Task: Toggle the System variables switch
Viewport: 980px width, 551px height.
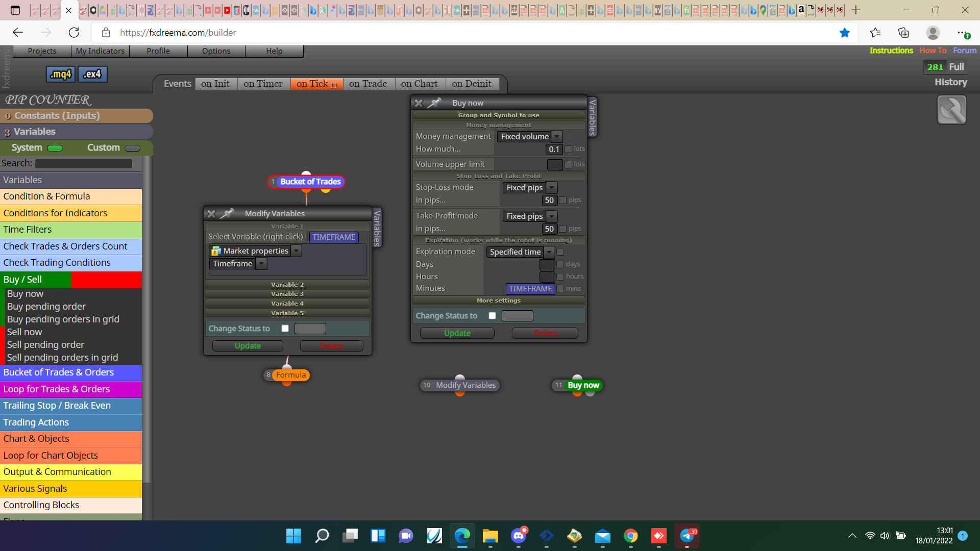Action: [x=55, y=148]
